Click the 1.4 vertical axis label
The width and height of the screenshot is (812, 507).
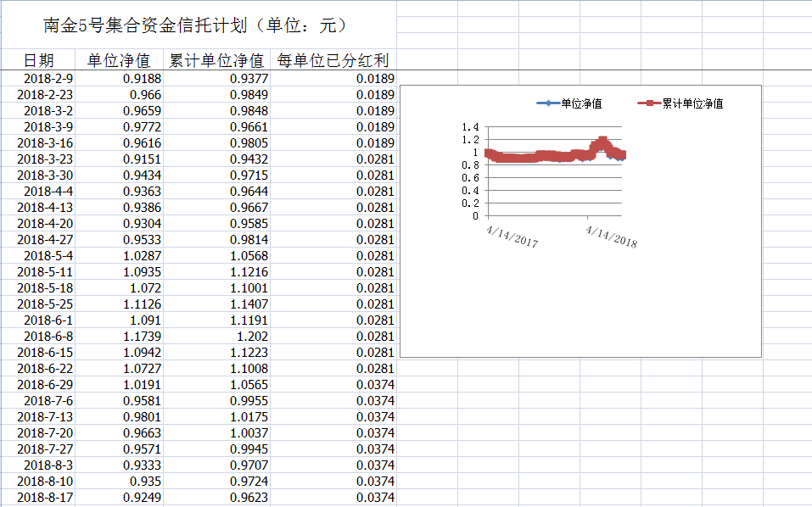pyautogui.click(x=470, y=127)
